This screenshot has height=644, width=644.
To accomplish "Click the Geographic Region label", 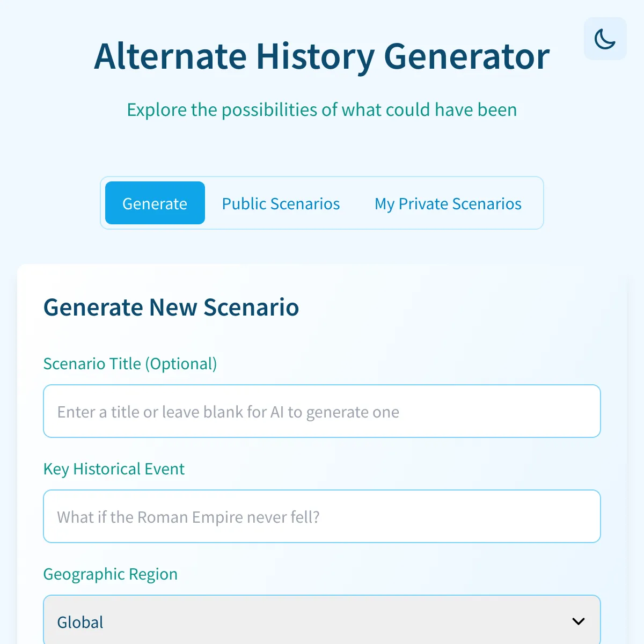I will click(x=110, y=574).
